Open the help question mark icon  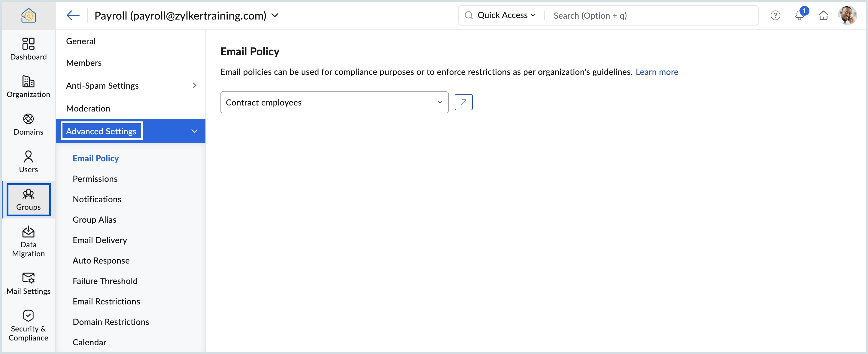775,16
